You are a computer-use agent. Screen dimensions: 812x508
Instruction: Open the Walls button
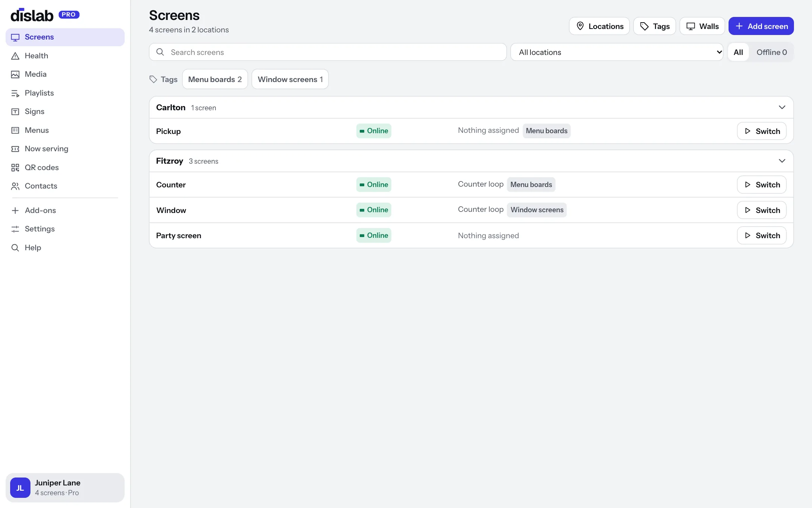[702, 26]
